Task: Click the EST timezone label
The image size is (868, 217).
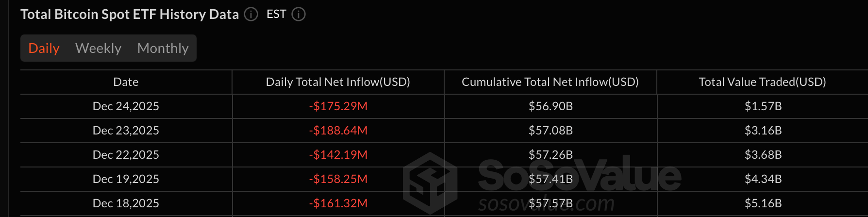Action: (276, 15)
